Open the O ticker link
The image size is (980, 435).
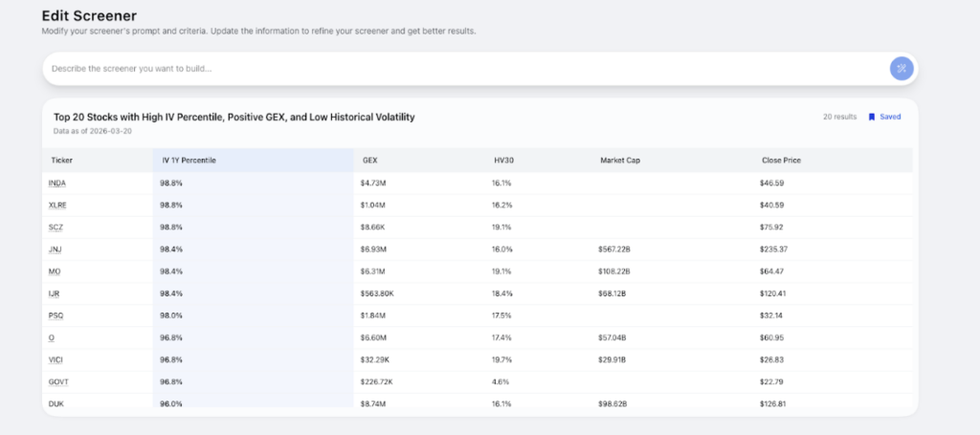[52, 337]
